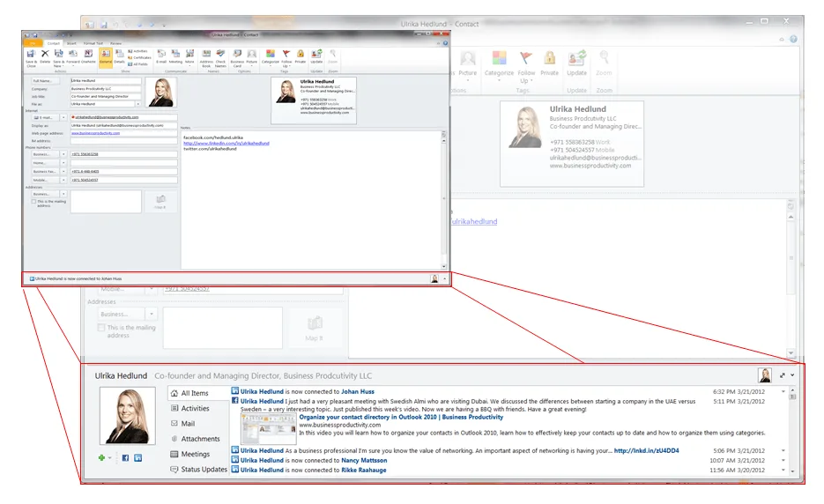Open Details view in front ribbon
Viewport: 824px width, 504px height.
tap(119, 56)
